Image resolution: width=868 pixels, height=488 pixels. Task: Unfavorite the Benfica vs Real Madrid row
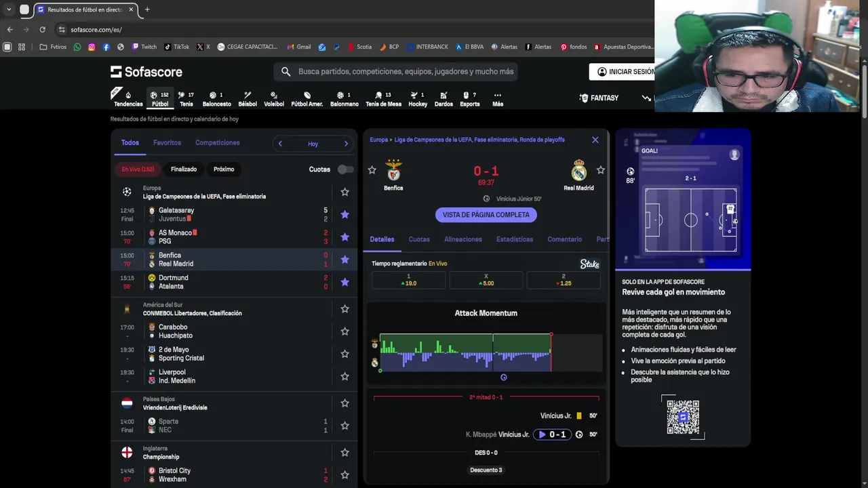[344, 260]
